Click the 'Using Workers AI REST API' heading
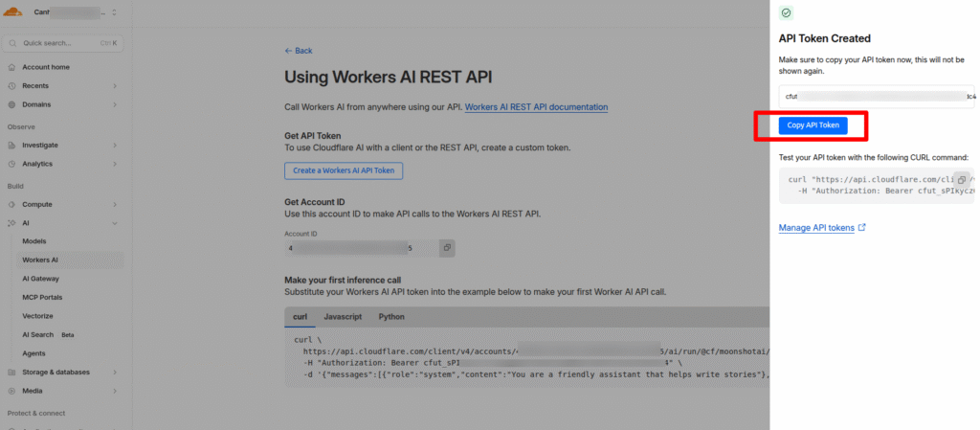Image resolution: width=980 pixels, height=430 pixels. pos(389,77)
